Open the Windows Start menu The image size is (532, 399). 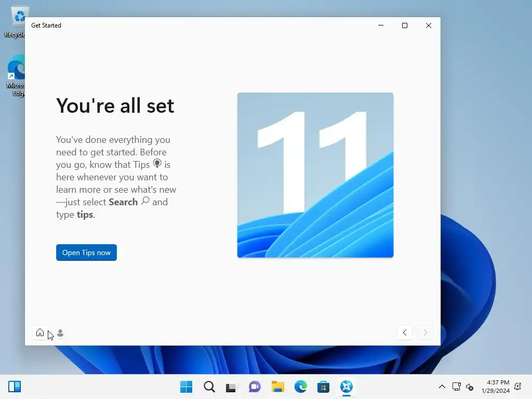click(186, 387)
